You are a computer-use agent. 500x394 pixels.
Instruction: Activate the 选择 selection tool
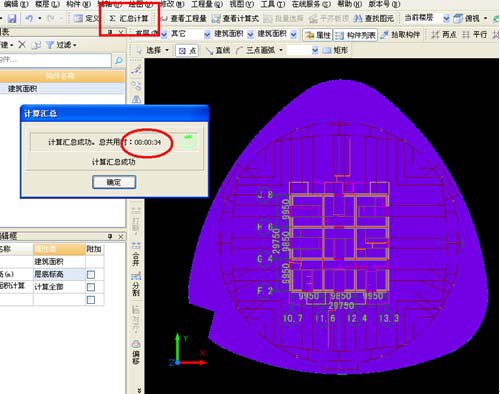pos(149,50)
